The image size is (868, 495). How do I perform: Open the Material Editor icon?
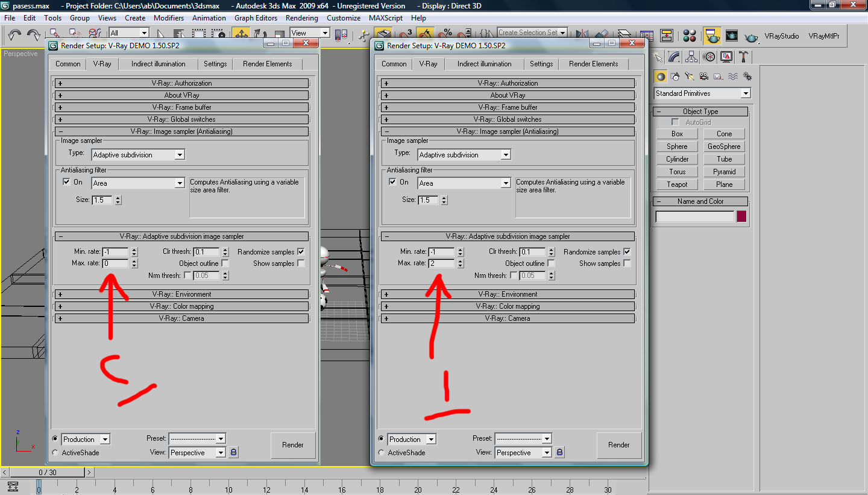(690, 36)
